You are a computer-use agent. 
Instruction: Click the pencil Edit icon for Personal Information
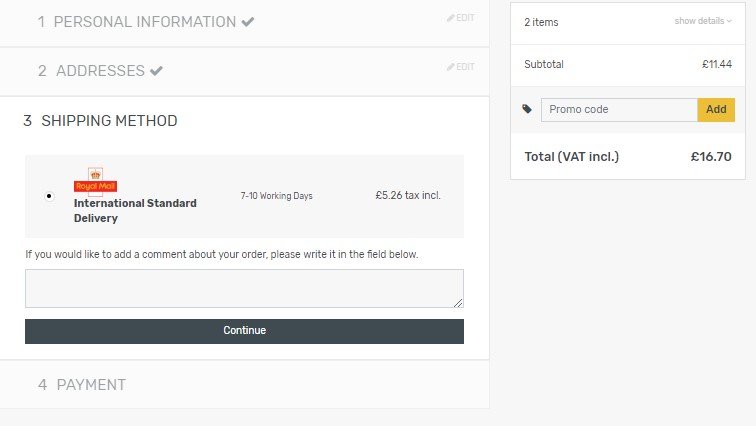click(x=451, y=18)
